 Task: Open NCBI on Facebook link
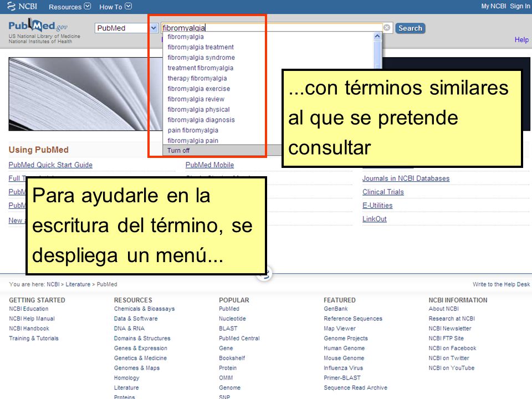pos(452,348)
